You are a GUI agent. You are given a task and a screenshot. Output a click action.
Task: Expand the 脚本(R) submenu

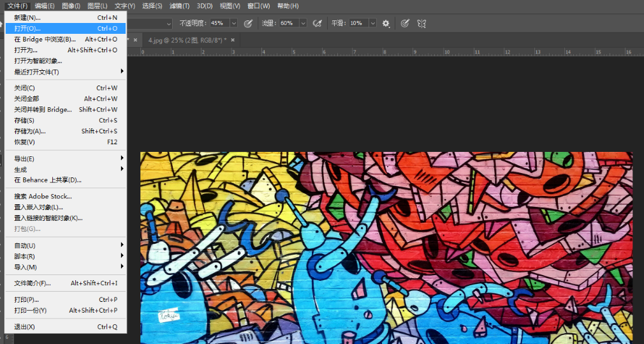(122, 256)
